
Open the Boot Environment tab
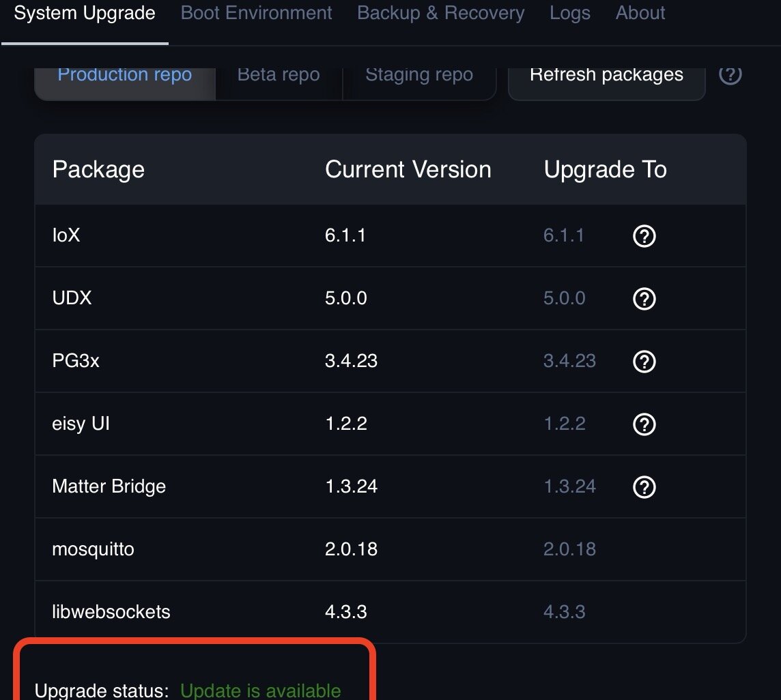256,13
